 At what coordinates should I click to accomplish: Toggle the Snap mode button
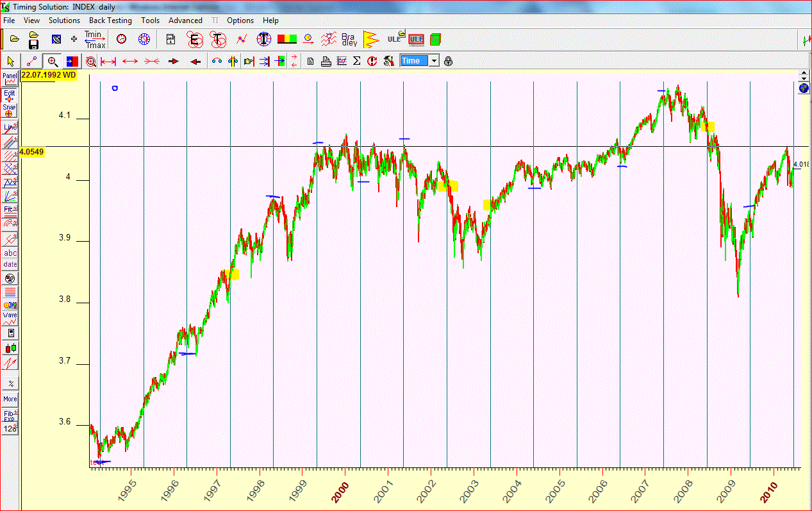[10, 112]
